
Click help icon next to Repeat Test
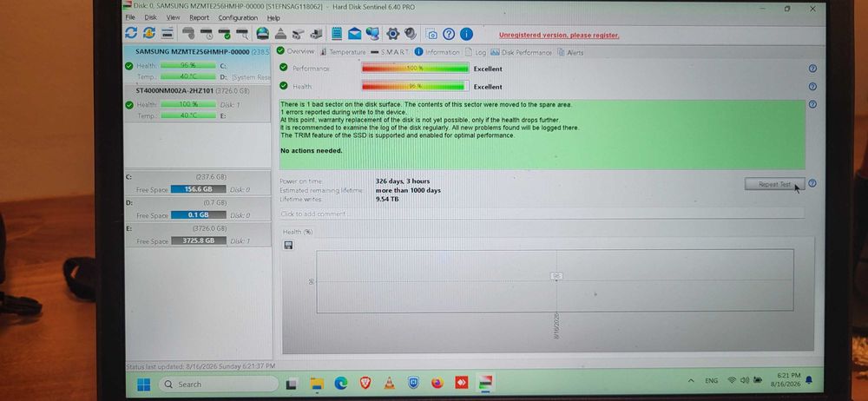coord(812,183)
